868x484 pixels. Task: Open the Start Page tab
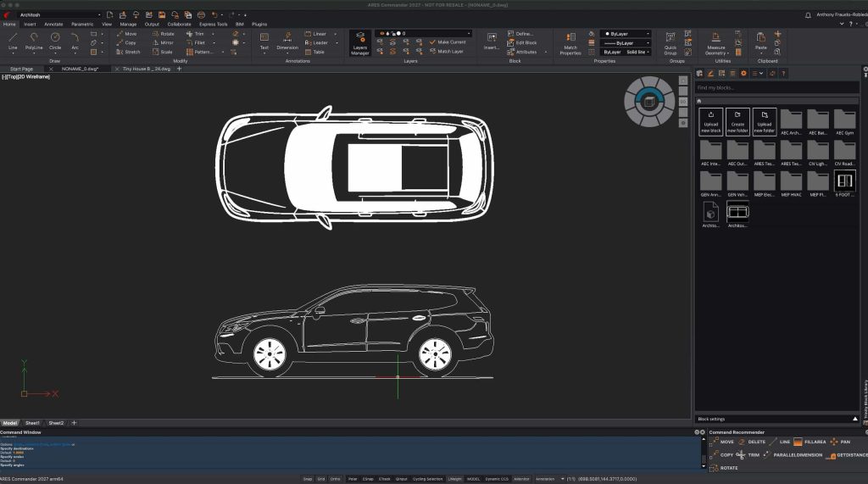click(21, 70)
